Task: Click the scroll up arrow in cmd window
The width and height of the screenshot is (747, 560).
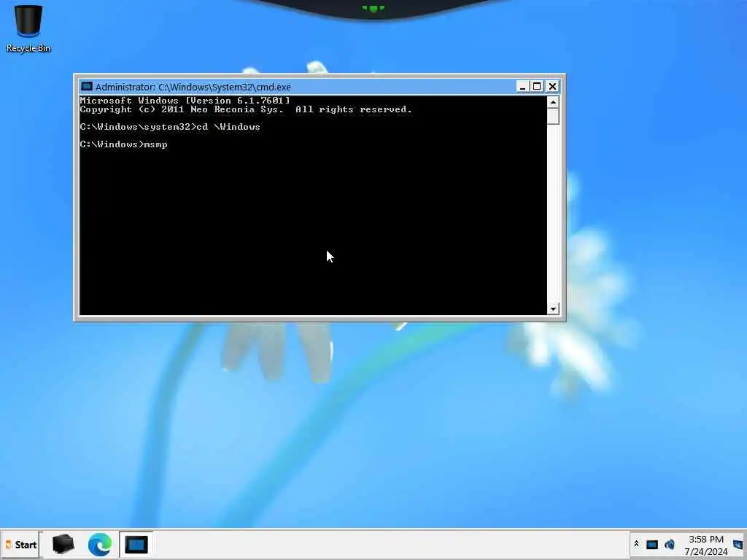Action: (553, 102)
